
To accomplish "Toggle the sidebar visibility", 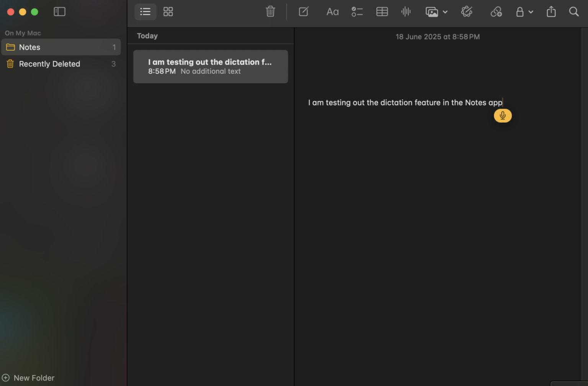I will [59, 11].
